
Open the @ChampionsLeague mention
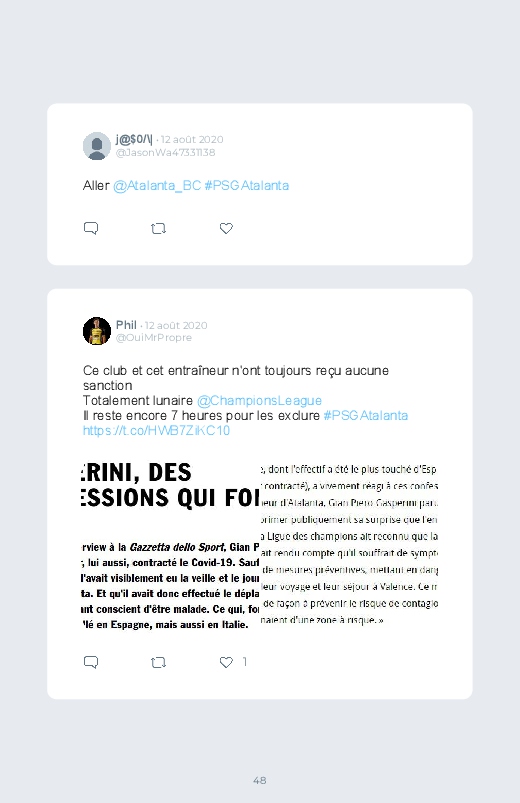[259, 400]
